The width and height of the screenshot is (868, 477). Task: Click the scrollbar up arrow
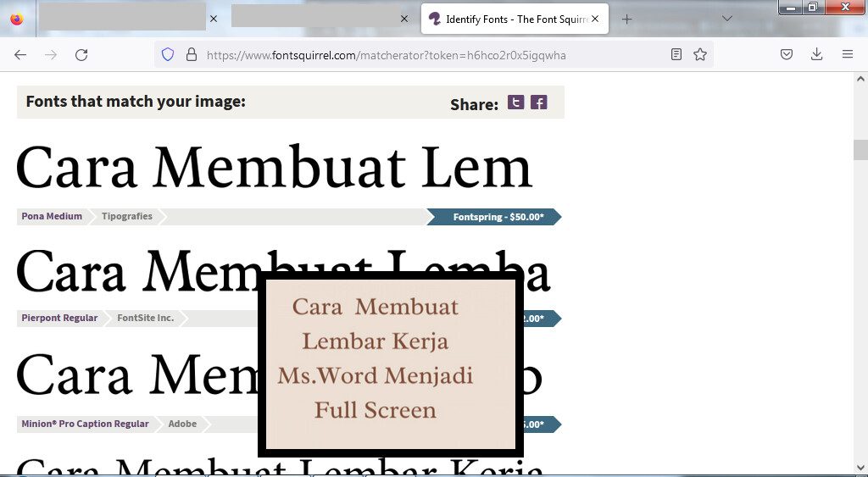[860, 79]
